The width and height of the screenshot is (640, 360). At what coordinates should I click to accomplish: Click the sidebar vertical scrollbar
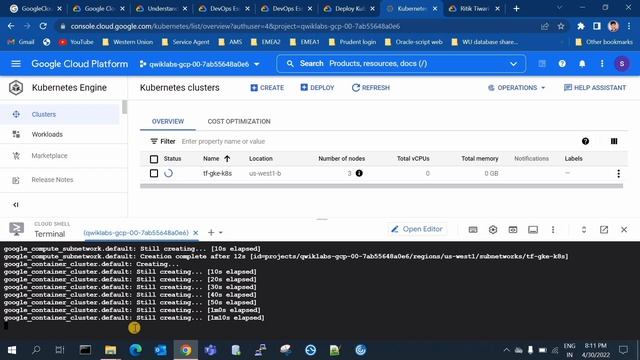click(124, 107)
